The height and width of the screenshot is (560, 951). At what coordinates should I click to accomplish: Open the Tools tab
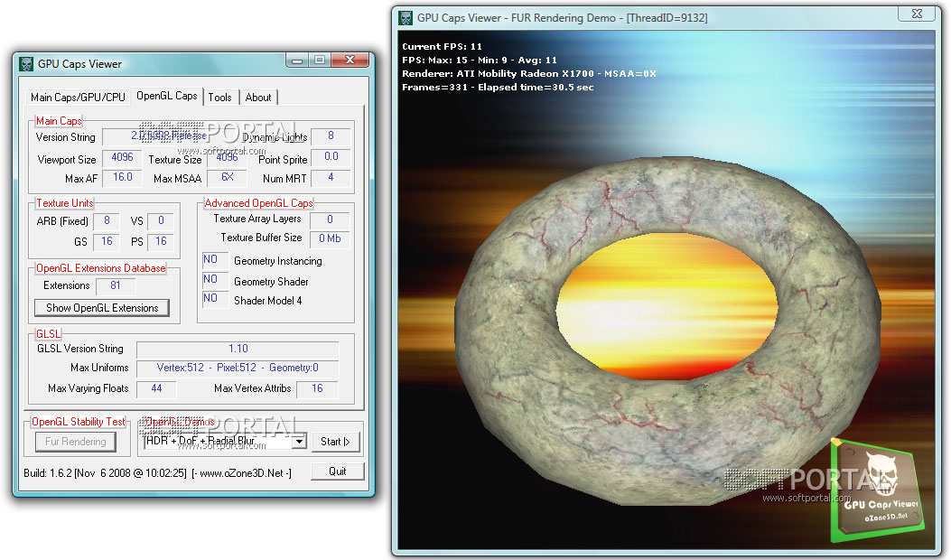[x=220, y=97]
